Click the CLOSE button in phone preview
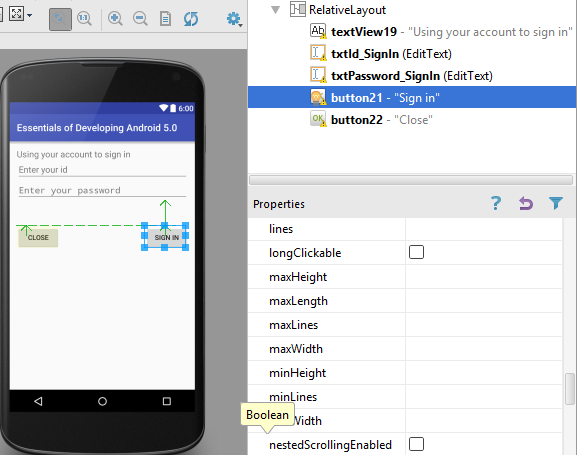Screen dimensions: 577x455 pyautogui.click(x=38, y=238)
